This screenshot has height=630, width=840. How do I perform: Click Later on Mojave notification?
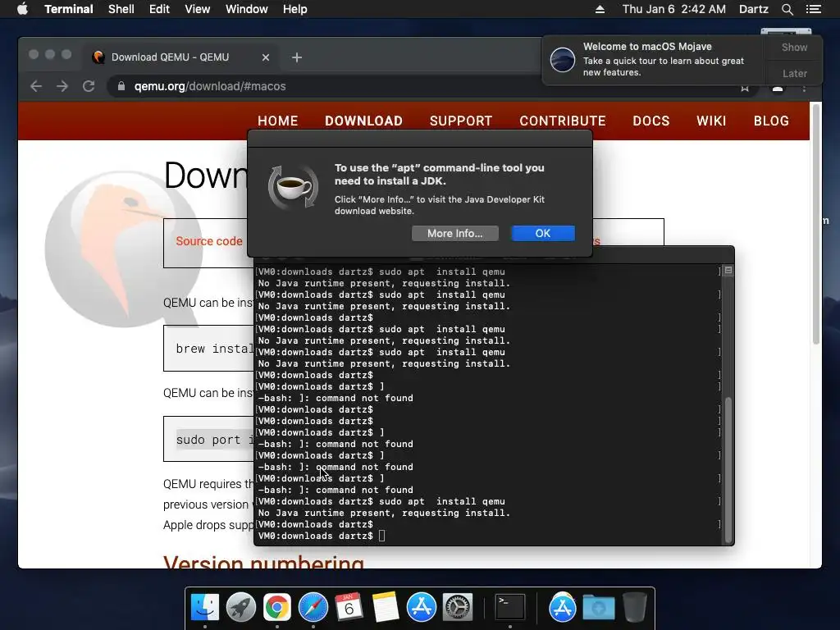click(794, 73)
